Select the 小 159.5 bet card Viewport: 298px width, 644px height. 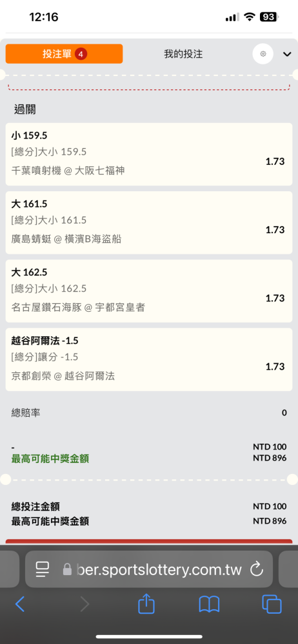point(149,154)
